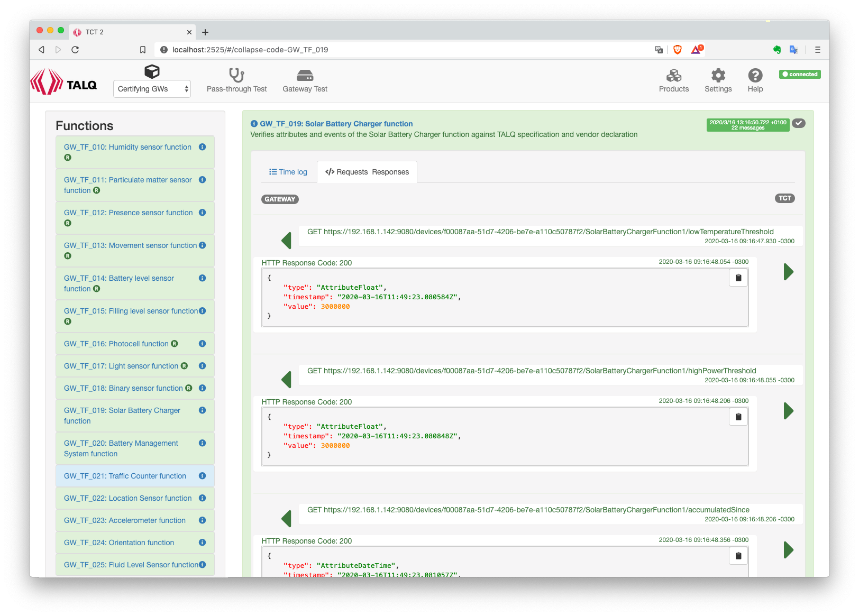Screen dimensions: 859x616
Task: Collapse the GW_TF_019 Solar Battery Charger heading
Action: (336, 124)
